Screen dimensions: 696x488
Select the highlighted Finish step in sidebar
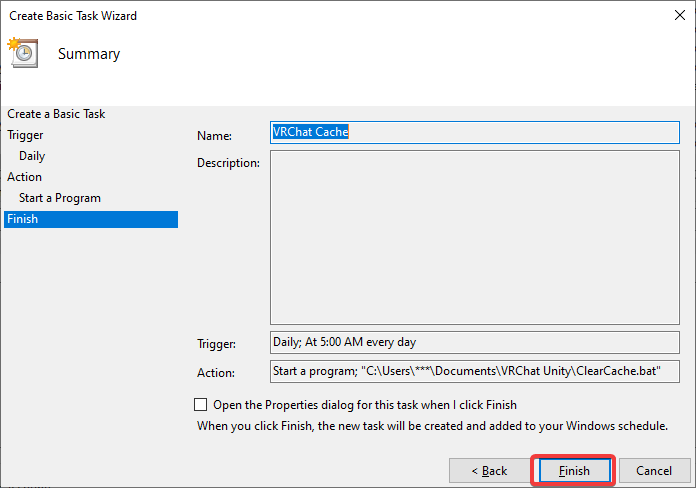23,219
